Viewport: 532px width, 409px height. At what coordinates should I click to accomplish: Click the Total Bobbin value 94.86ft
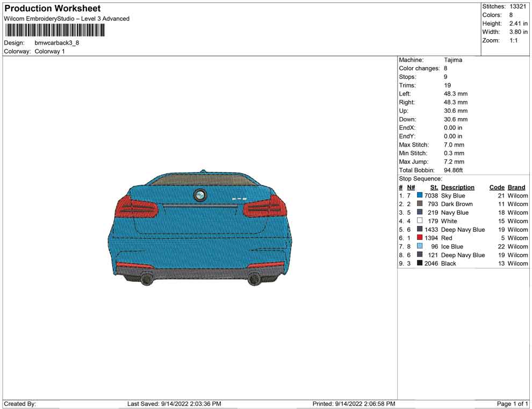pos(454,170)
